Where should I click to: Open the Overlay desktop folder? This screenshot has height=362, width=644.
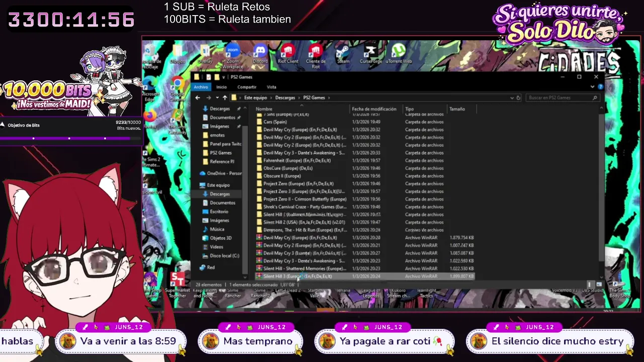click(205, 54)
